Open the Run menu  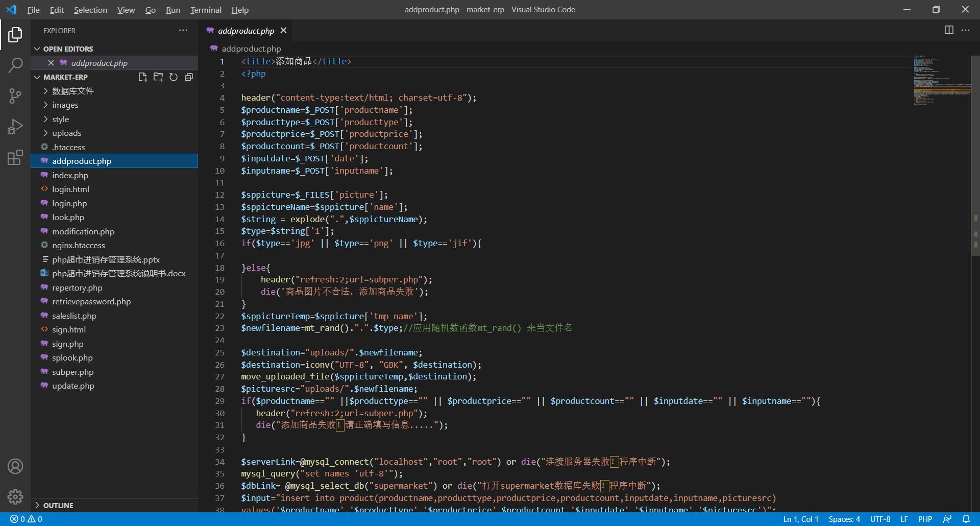point(173,10)
